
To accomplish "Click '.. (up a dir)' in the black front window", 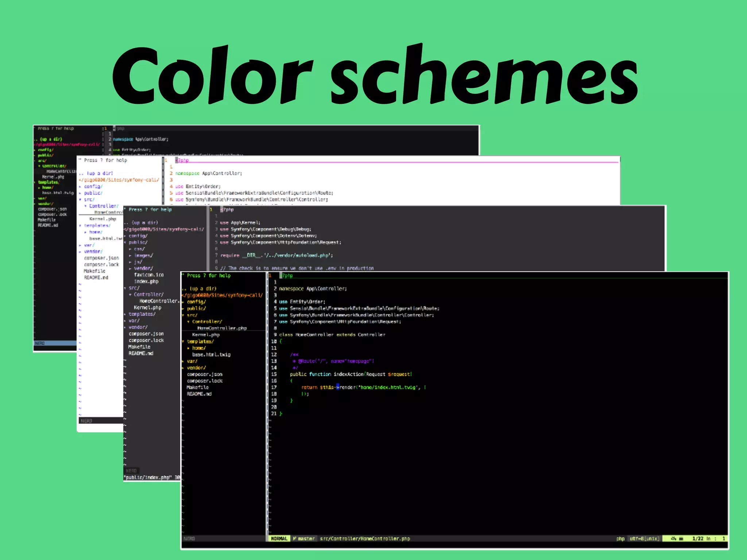I will [199, 289].
